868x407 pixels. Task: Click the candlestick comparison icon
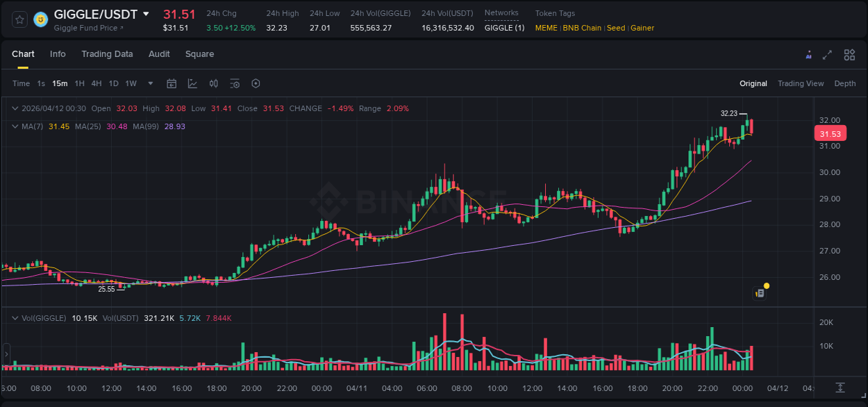(x=214, y=83)
